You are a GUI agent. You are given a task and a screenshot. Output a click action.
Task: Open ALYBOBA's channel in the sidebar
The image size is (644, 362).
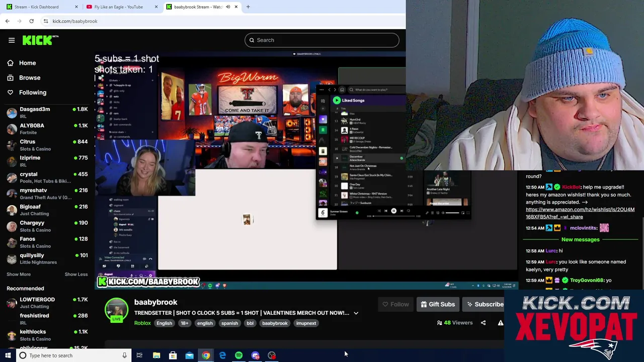coord(47,129)
